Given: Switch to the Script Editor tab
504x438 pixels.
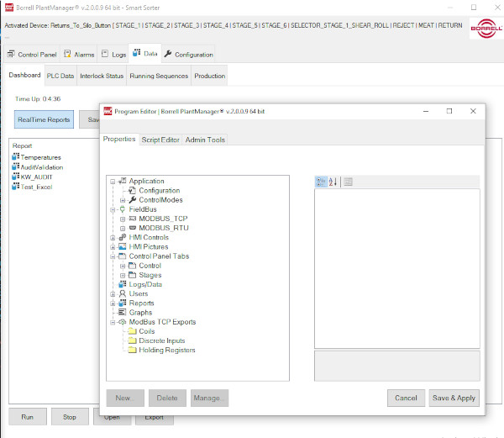Looking at the screenshot, I should coord(160,140).
